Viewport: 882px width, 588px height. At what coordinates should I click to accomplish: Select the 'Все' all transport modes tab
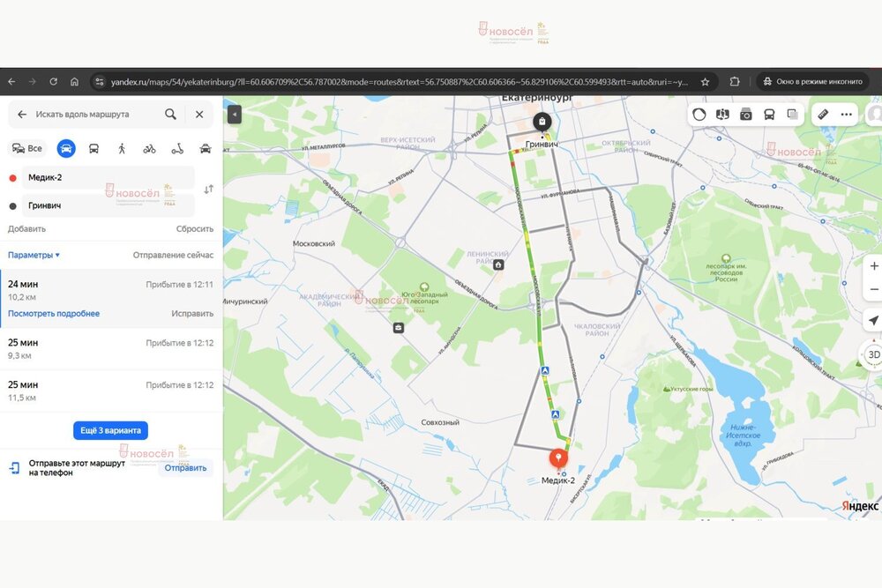(27, 148)
